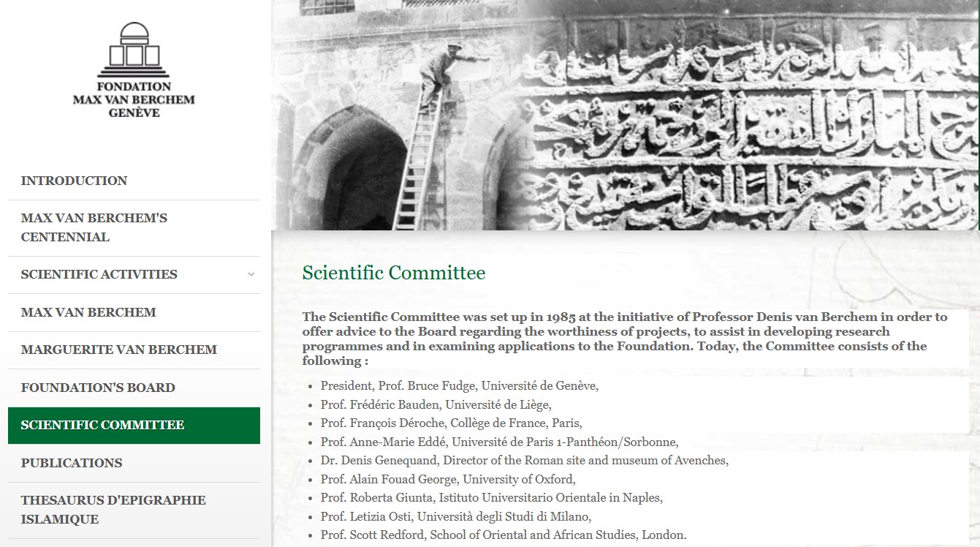
Task: Click the Prof. François Déroche list entry
Action: pyautogui.click(x=451, y=423)
